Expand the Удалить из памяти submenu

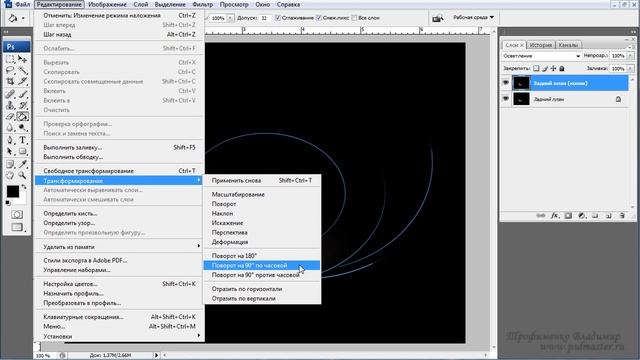(x=119, y=247)
